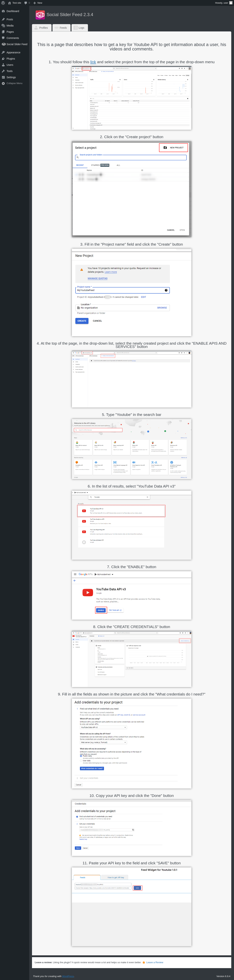The image size is (234, 980).
Task: Open the WordPress logo menu
Action: click(3, 3)
